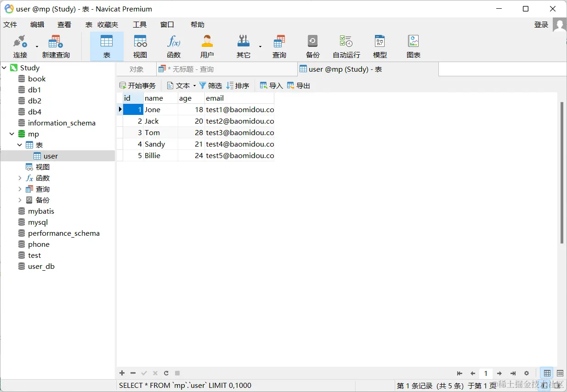Open the 其它 dropdown arrow

point(260,46)
